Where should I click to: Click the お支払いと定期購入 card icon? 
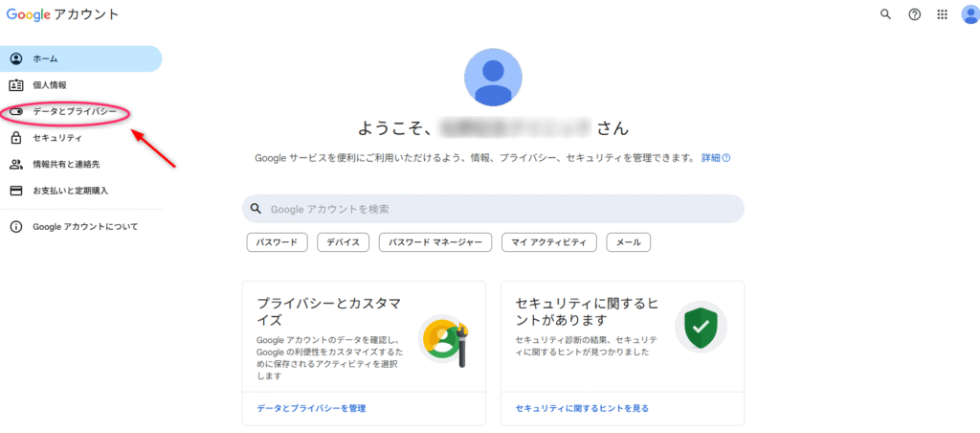pos(16,191)
